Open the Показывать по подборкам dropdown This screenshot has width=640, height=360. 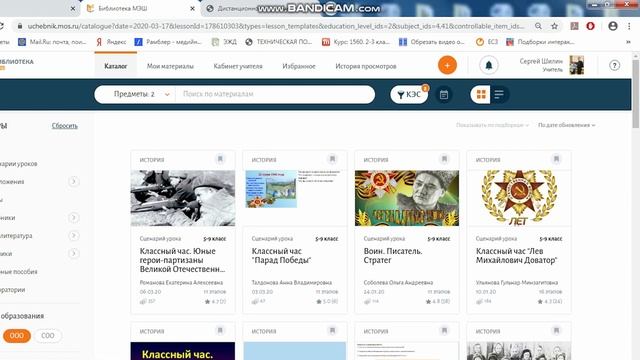coord(493,125)
